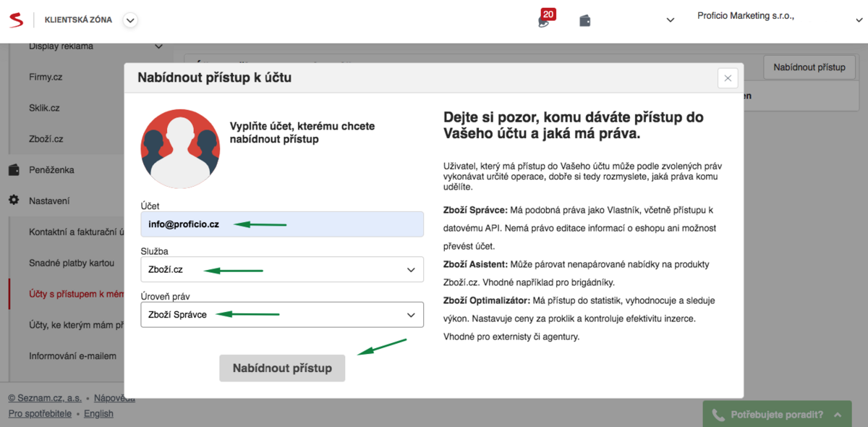The height and width of the screenshot is (427, 868).
Task: Expand the help widget chevron arrow
Action: coord(838,415)
